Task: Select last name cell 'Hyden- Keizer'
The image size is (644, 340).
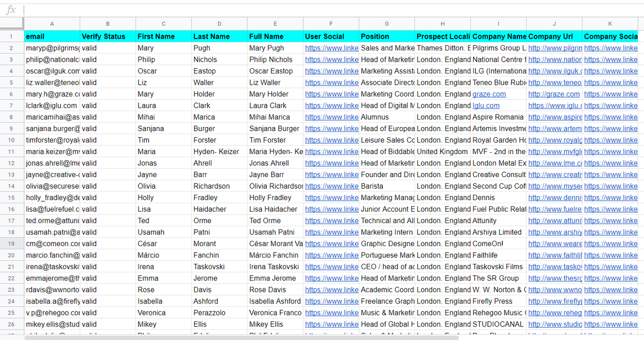Action: pyautogui.click(x=219, y=152)
